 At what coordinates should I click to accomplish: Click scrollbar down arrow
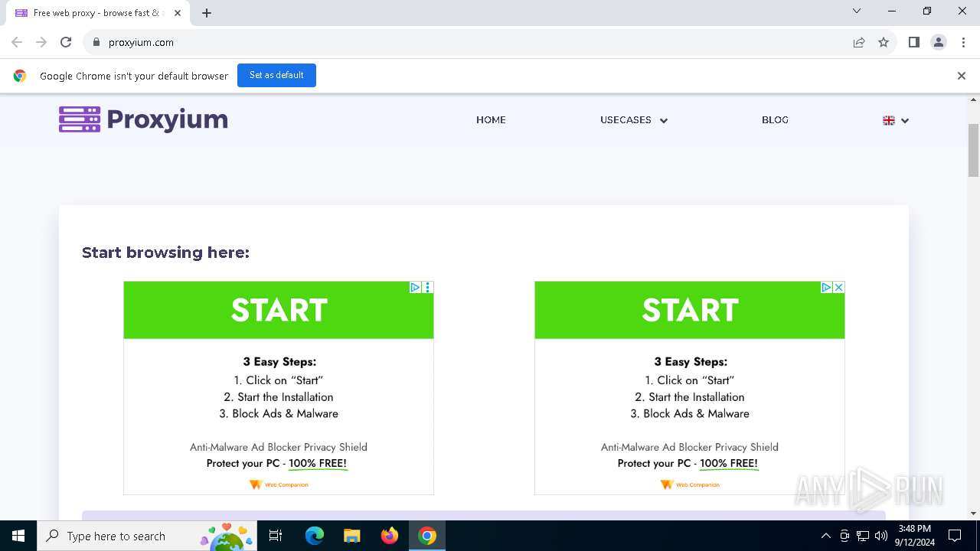pyautogui.click(x=974, y=514)
